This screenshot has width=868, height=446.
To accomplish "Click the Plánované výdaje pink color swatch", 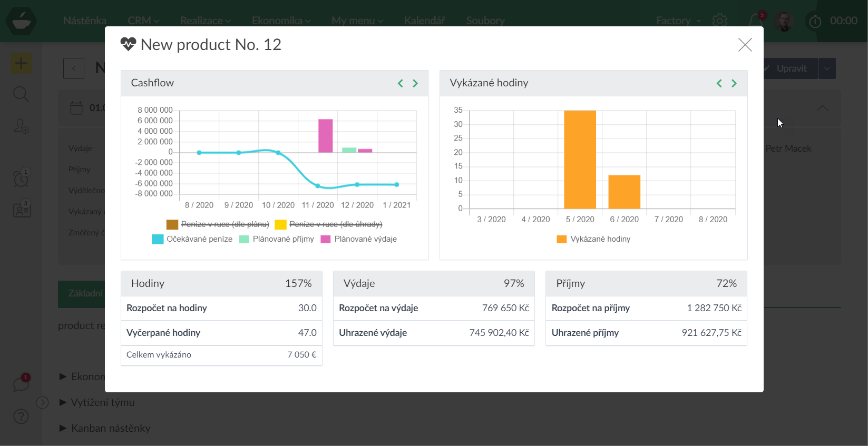I will click(x=326, y=239).
